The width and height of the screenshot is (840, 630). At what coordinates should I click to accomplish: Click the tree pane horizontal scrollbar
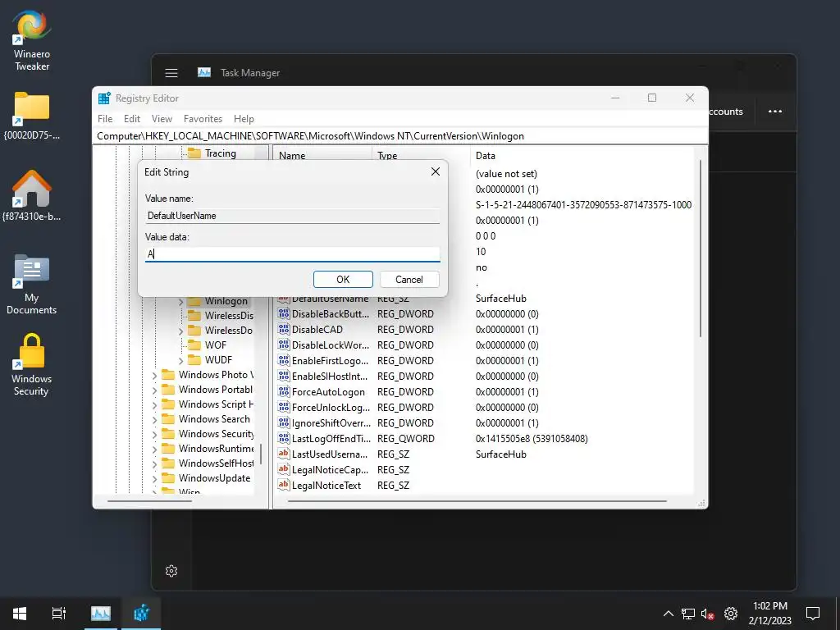click(148, 501)
